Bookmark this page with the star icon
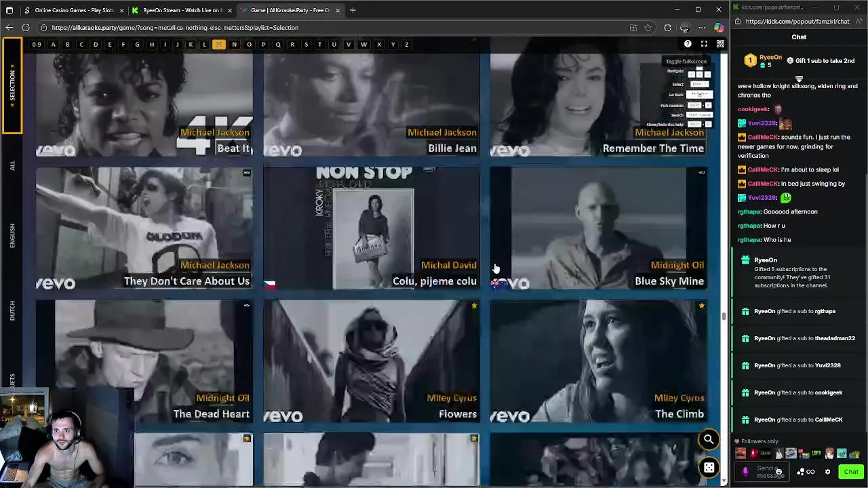 648,28
